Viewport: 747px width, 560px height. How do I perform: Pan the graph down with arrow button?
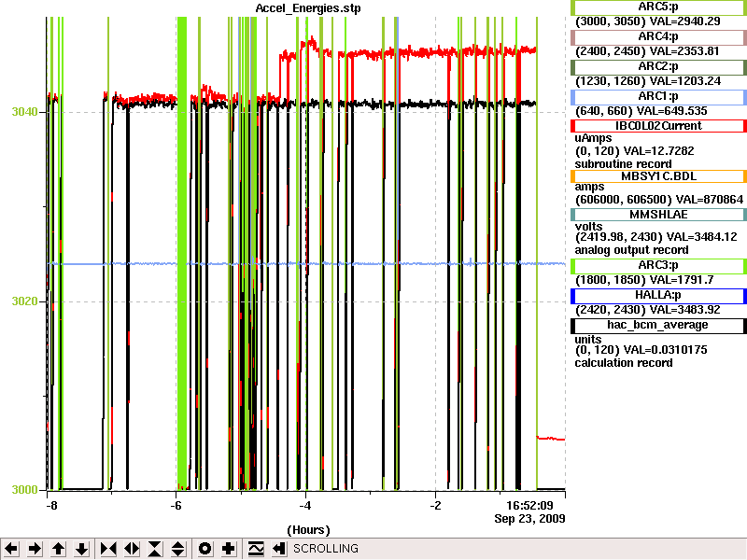coord(81,549)
